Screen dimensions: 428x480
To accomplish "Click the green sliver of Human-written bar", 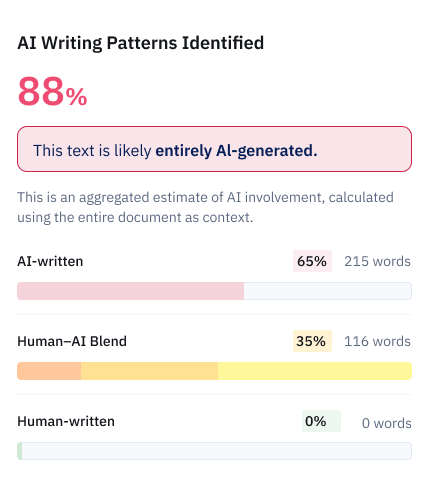I will [20, 451].
